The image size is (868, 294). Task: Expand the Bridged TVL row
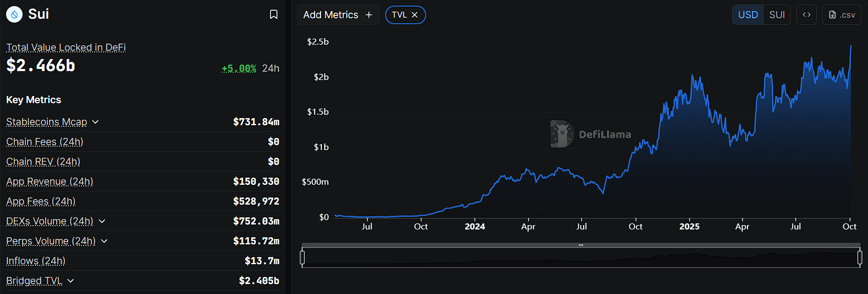click(x=70, y=281)
